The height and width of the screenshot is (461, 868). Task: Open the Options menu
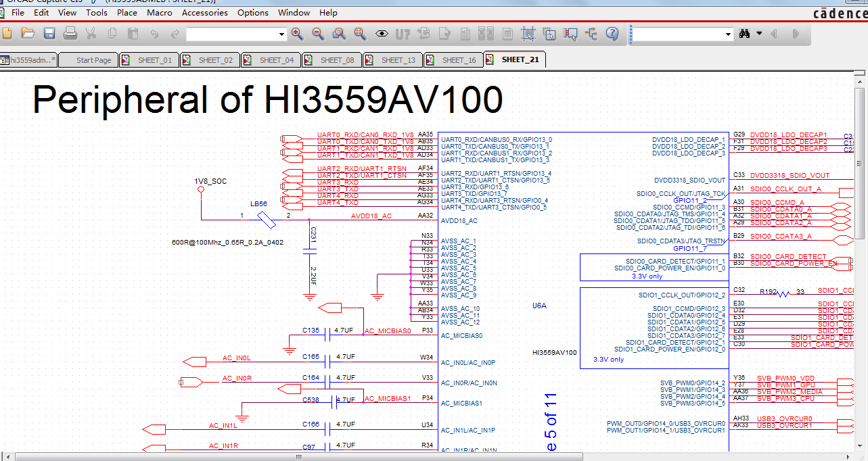coord(253,13)
